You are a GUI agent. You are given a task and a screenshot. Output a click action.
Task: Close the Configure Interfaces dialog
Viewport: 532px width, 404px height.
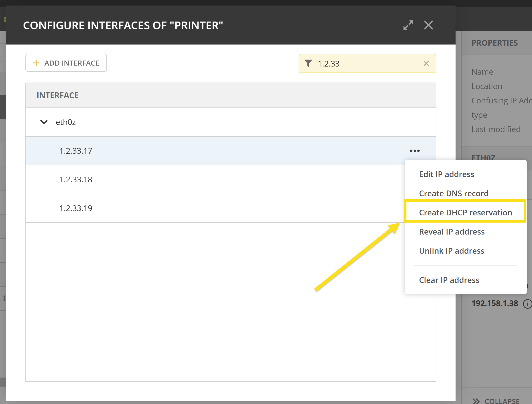pos(428,25)
